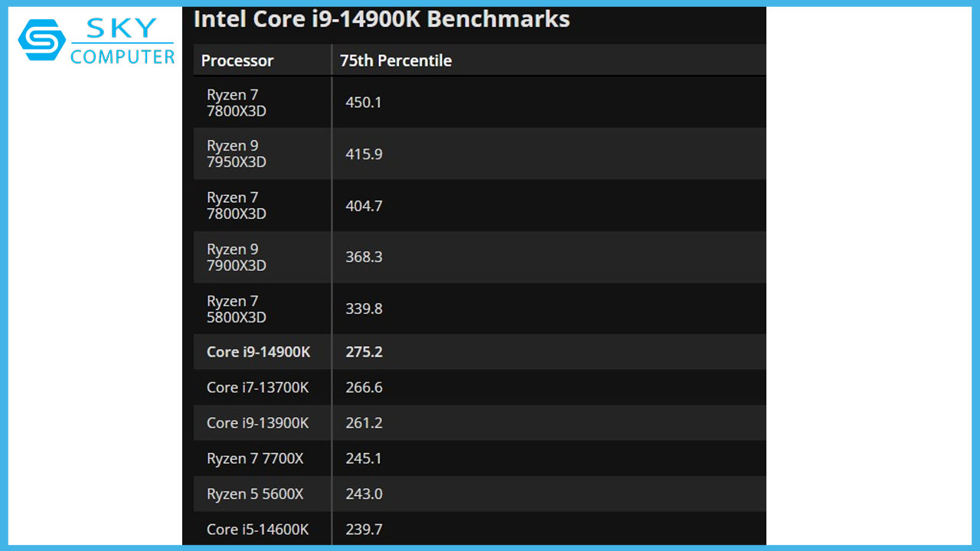Viewport: 980px width, 551px height.
Task: Click the 239.7 score value
Action: tap(364, 529)
